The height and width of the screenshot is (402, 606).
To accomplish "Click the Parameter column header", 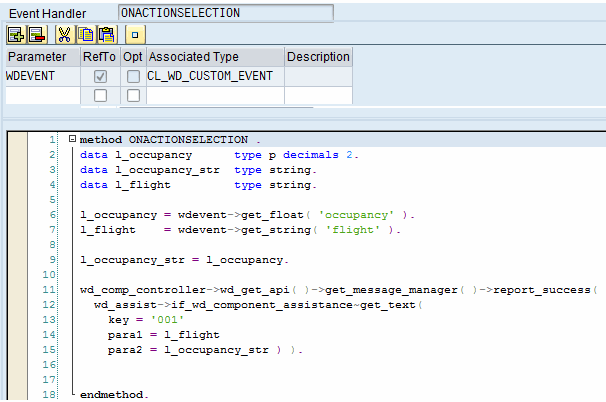I will pyautogui.click(x=37, y=57).
